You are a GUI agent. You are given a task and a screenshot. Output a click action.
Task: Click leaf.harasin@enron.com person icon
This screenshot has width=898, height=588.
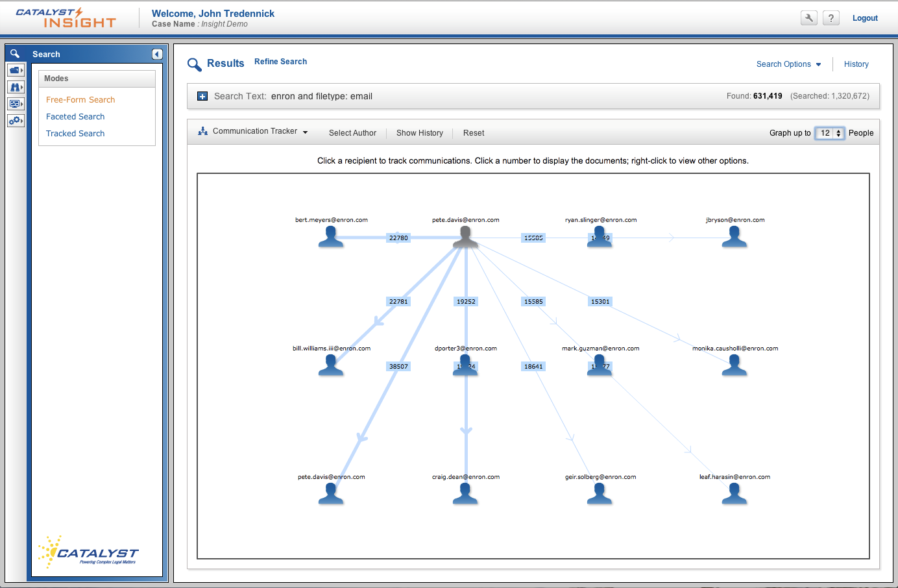coord(734,494)
